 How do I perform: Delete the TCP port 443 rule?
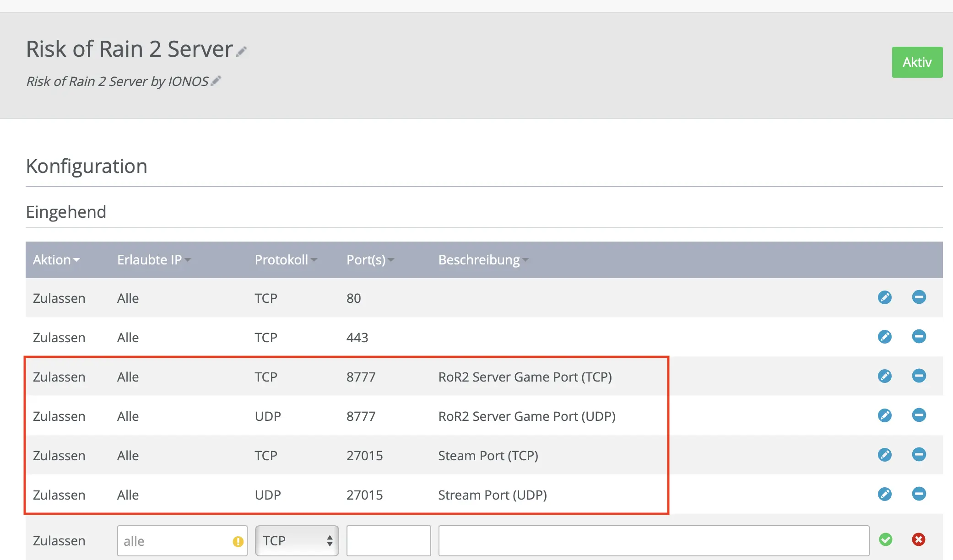pos(919,337)
